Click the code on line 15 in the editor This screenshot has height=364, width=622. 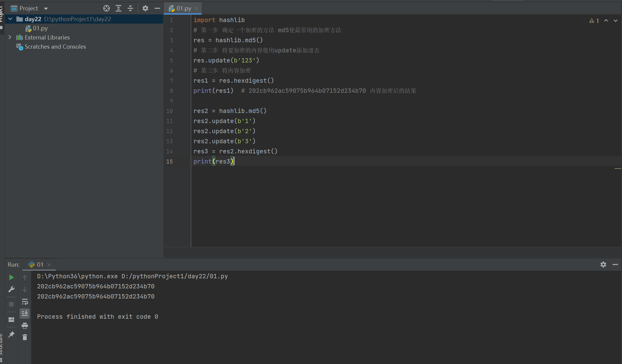[213, 161]
